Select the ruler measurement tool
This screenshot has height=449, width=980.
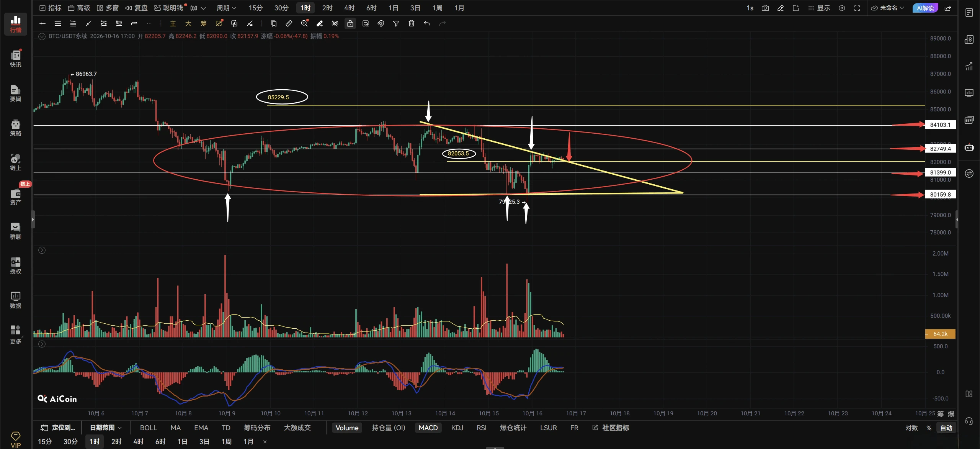pos(289,23)
